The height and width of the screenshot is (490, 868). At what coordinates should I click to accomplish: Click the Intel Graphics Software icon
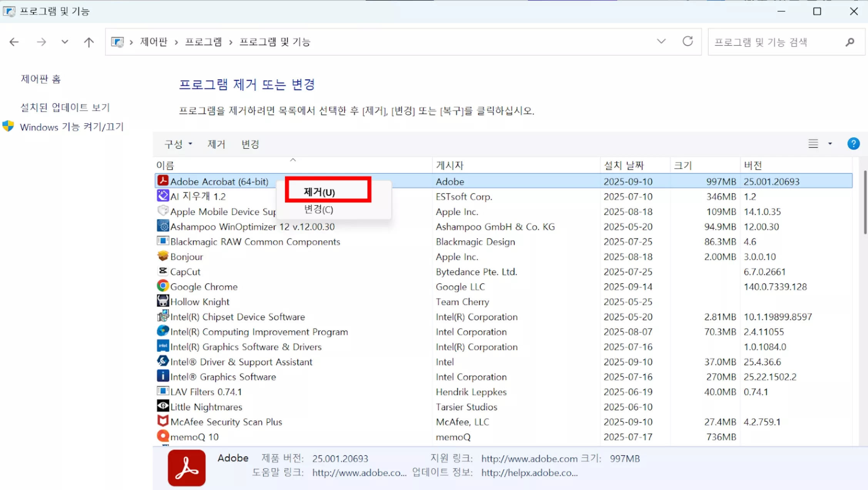tap(163, 376)
